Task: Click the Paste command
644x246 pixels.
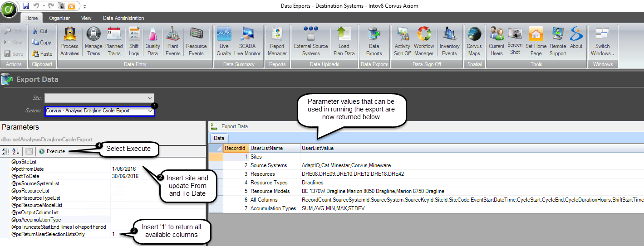Action: [x=42, y=53]
